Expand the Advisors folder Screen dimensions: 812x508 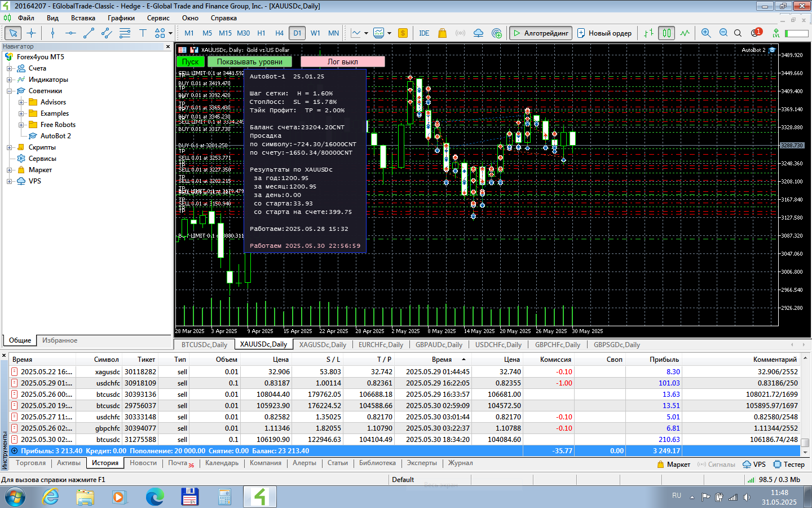coord(21,102)
